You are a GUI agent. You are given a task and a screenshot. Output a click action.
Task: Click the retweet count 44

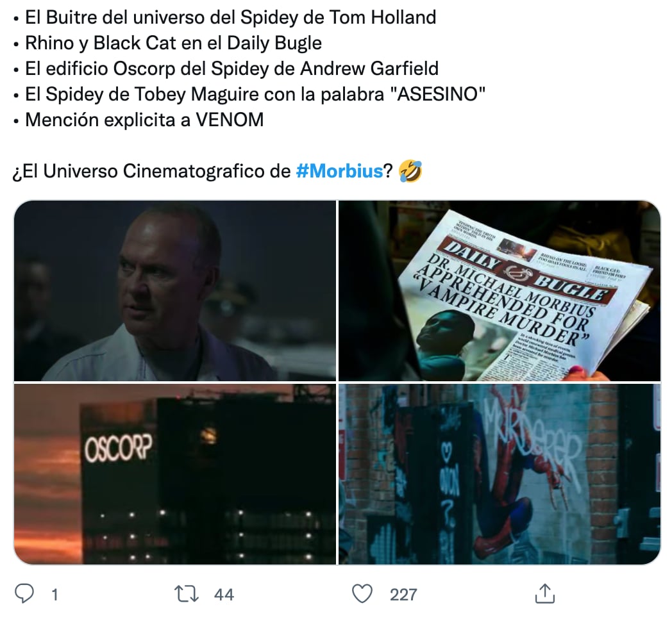pyautogui.click(x=224, y=595)
